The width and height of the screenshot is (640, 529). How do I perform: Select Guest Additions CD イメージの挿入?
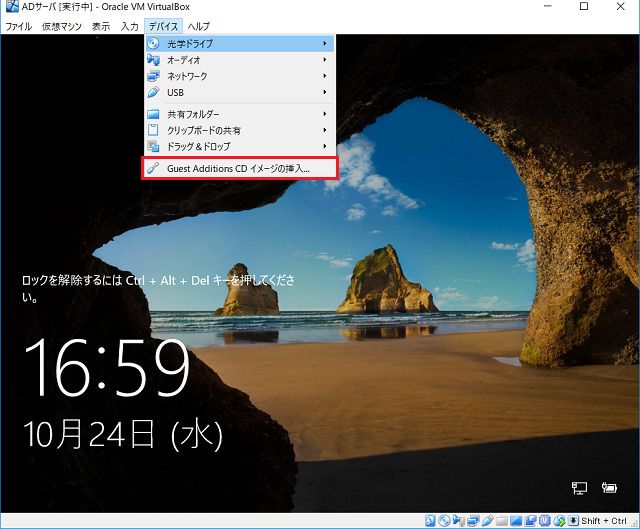click(238, 169)
